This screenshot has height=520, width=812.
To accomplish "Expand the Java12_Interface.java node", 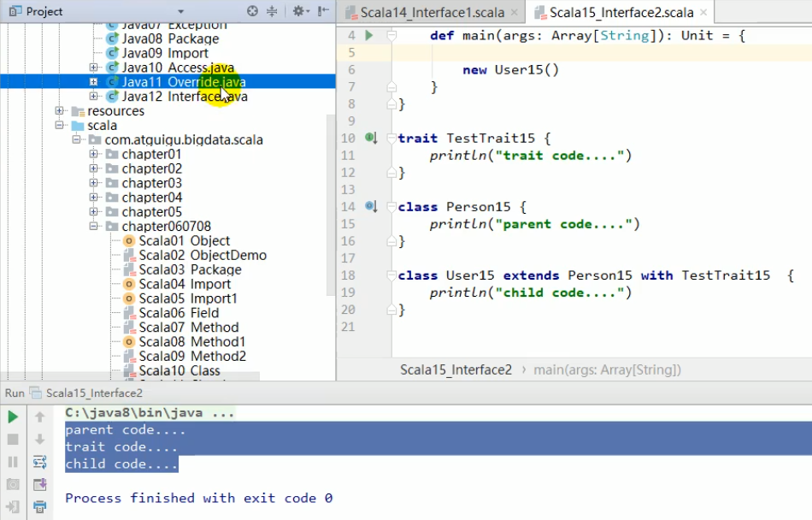I will pos(93,97).
